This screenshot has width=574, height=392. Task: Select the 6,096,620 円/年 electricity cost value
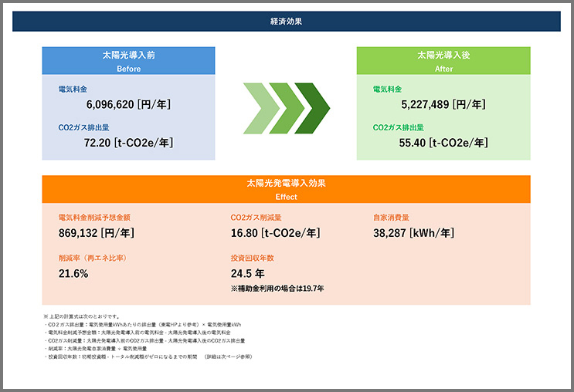point(128,104)
